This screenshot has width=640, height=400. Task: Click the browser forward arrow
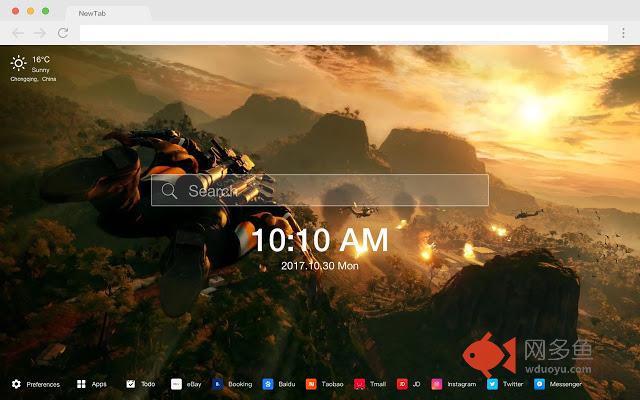coord(40,33)
